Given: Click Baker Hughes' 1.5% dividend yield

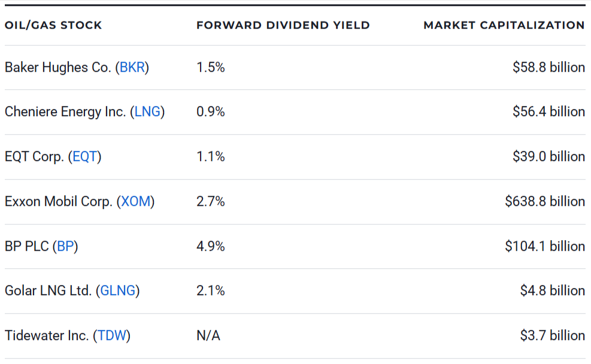Looking at the screenshot, I should 210,68.
